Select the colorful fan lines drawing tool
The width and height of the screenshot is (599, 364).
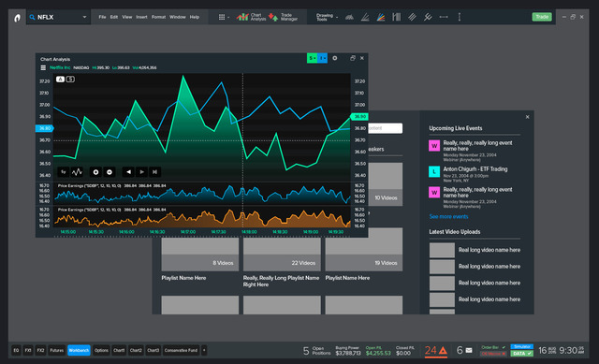click(381, 17)
